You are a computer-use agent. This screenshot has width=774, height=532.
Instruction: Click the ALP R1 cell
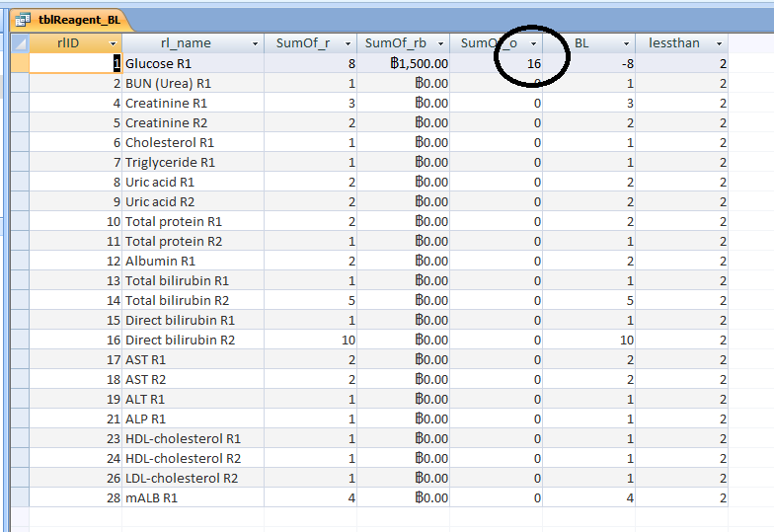coord(193,418)
